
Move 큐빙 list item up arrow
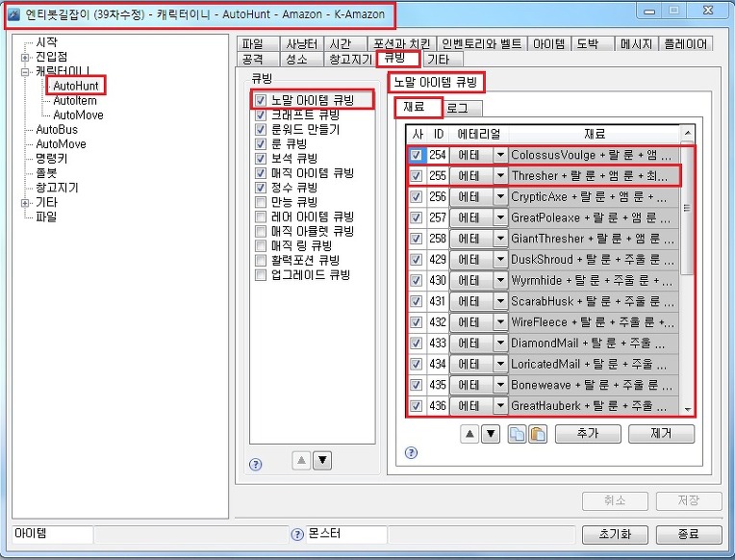(x=301, y=461)
